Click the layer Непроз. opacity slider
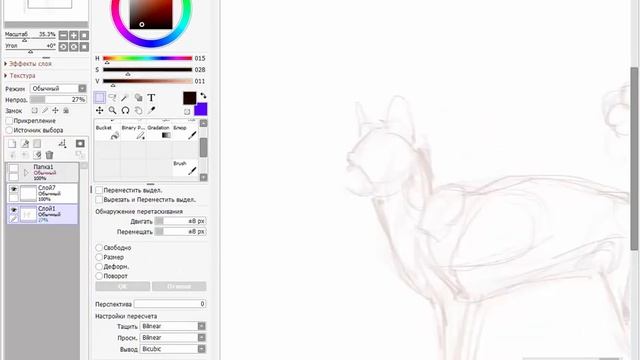 point(58,100)
